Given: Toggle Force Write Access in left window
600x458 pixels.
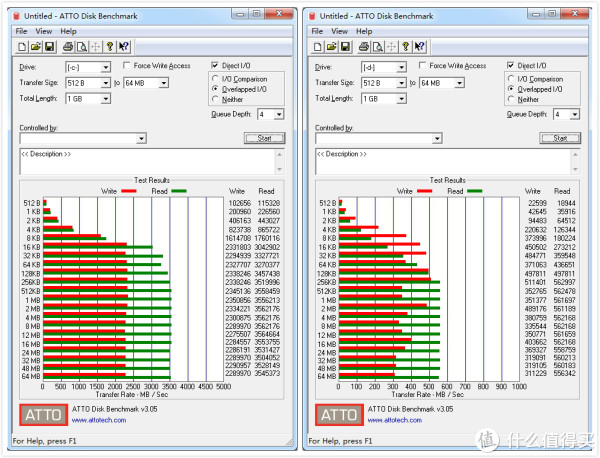Looking at the screenshot, I should pyautogui.click(x=127, y=65).
